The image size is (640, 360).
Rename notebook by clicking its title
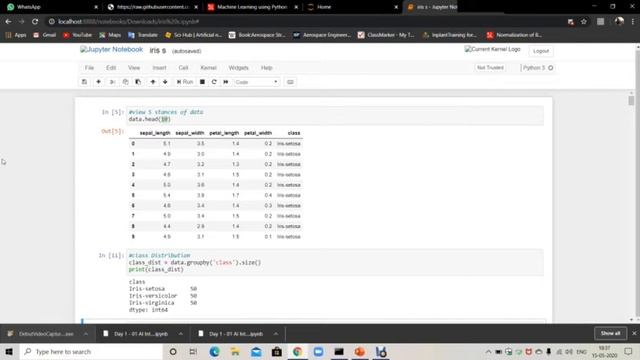tap(158, 51)
